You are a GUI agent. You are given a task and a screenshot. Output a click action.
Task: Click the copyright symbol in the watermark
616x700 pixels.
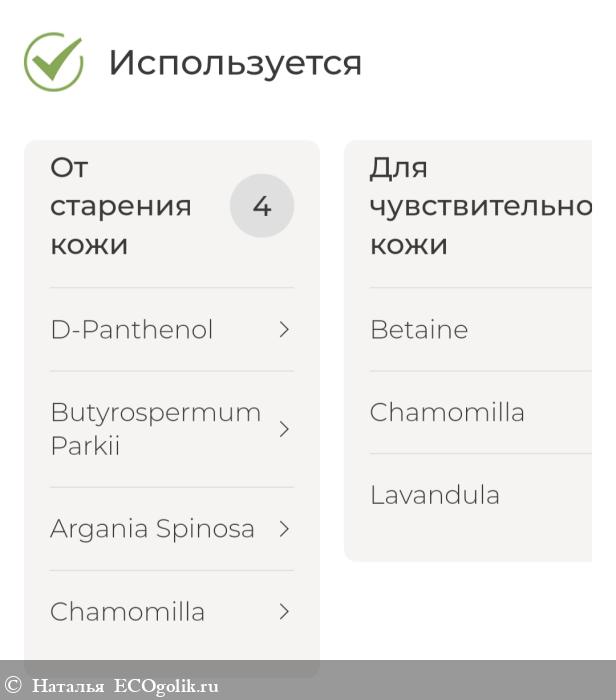pos(13,686)
